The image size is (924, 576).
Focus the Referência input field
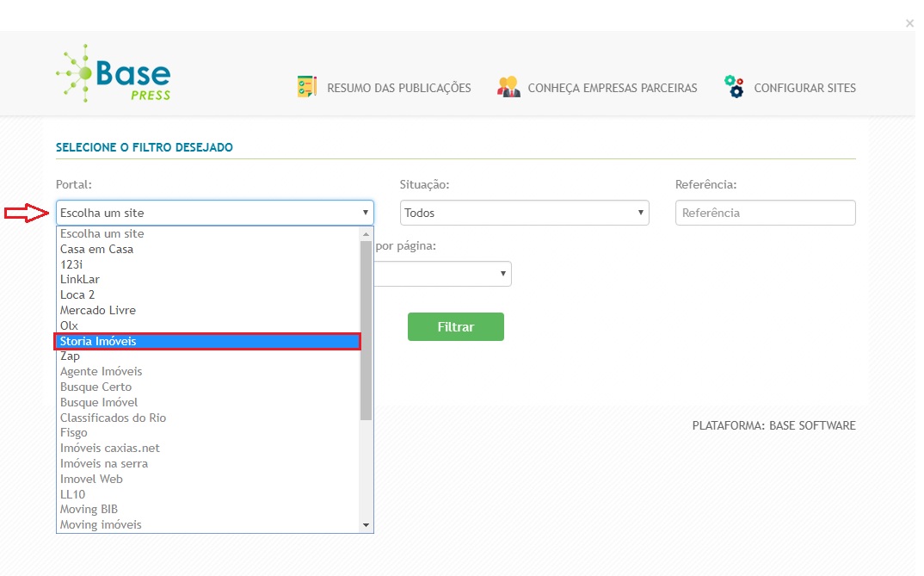765,213
